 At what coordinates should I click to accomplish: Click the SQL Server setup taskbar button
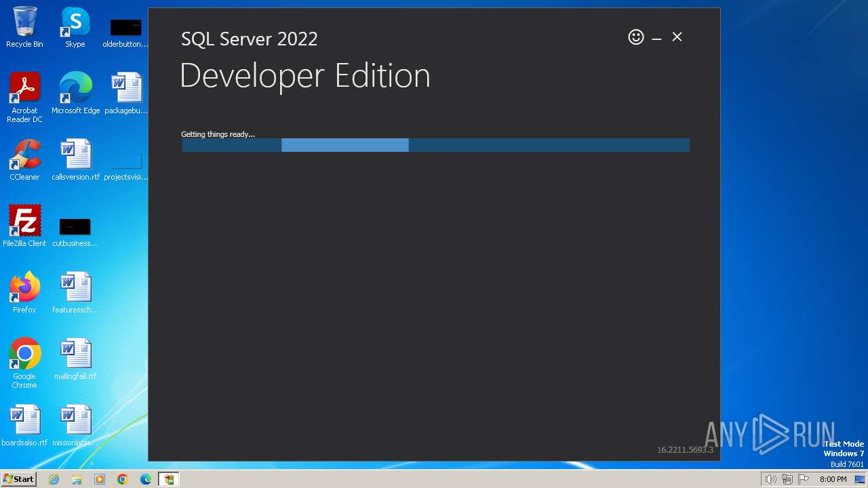click(169, 479)
